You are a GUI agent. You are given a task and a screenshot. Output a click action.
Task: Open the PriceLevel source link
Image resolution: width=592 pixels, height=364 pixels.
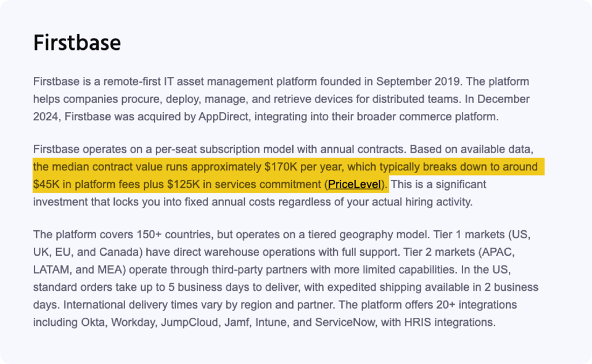point(354,184)
